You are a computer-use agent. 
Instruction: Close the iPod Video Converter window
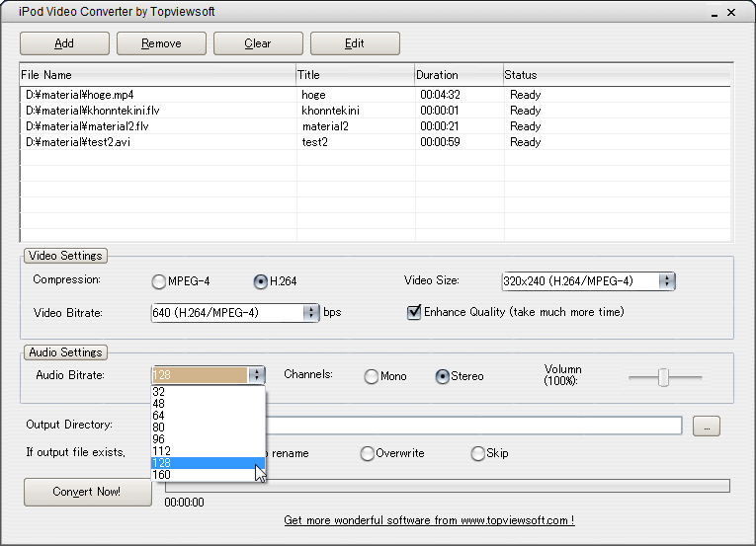(x=731, y=13)
